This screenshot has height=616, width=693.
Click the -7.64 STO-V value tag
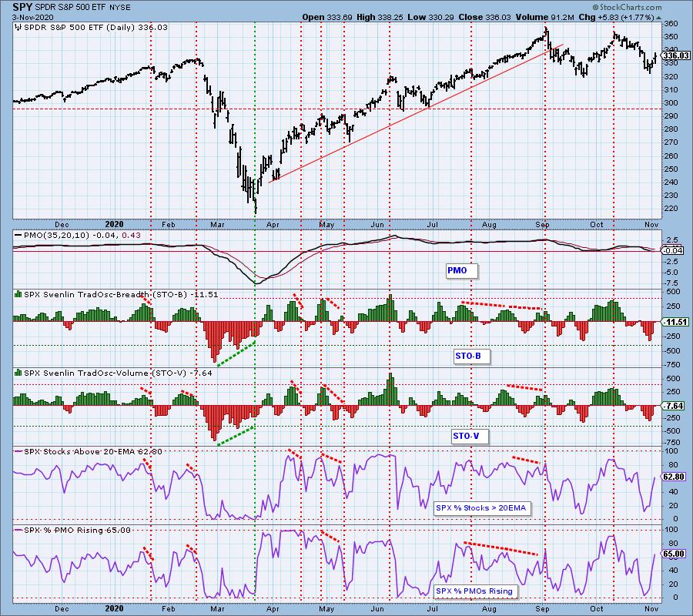pyautogui.click(x=673, y=406)
